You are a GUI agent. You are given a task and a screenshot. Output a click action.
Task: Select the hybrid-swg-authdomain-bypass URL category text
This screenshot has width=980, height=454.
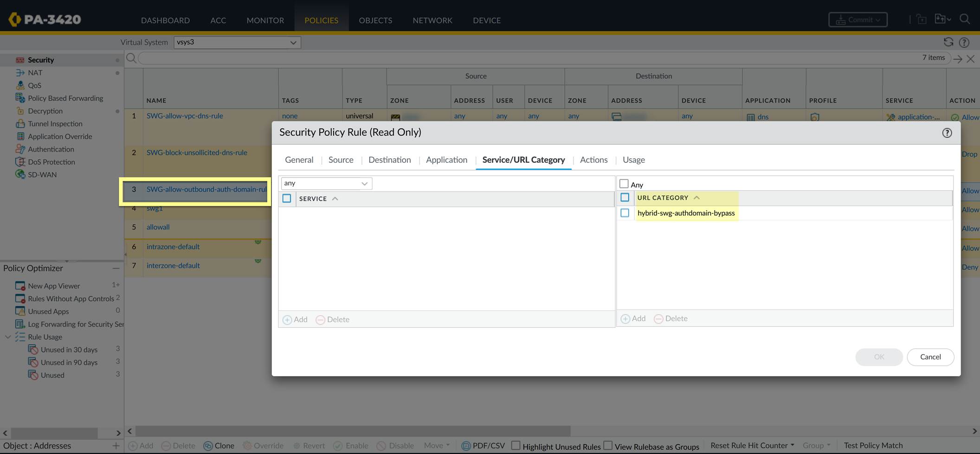click(686, 213)
